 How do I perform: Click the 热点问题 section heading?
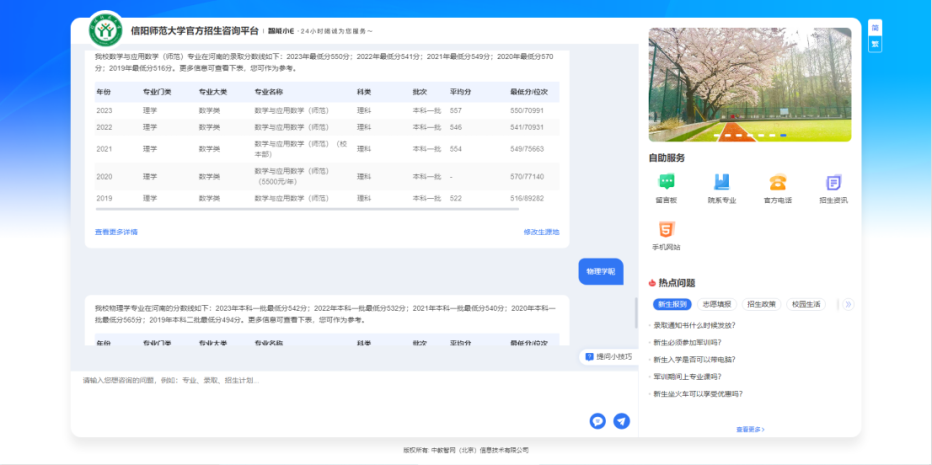(x=676, y=283)
